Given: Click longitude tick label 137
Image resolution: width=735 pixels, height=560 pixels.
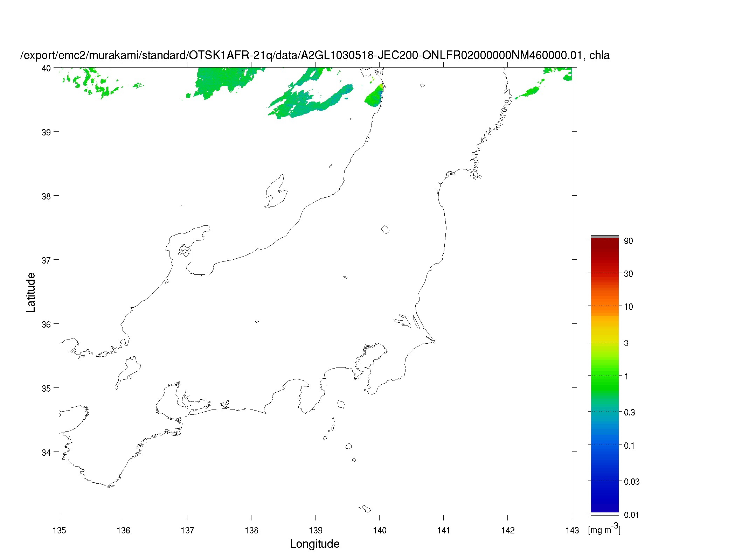Looking at the screenshot, I should pyautogui.click(x=187, y=530).
